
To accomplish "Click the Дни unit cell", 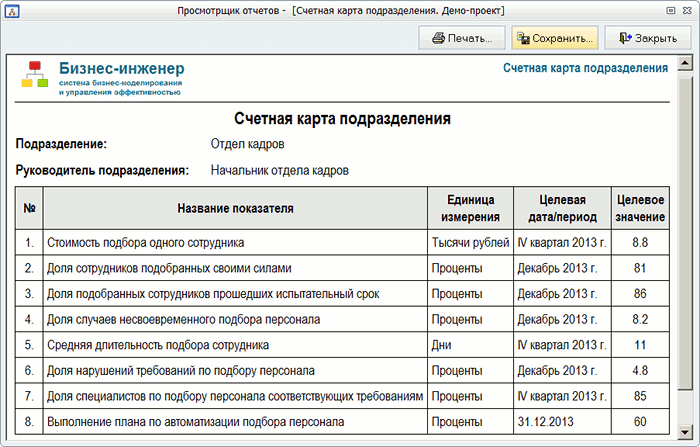I will click(470, 345).
